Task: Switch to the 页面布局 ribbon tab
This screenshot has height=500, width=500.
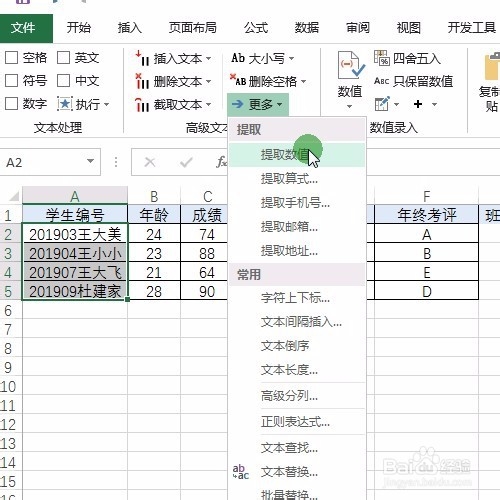Action: (x=193, y=28)
